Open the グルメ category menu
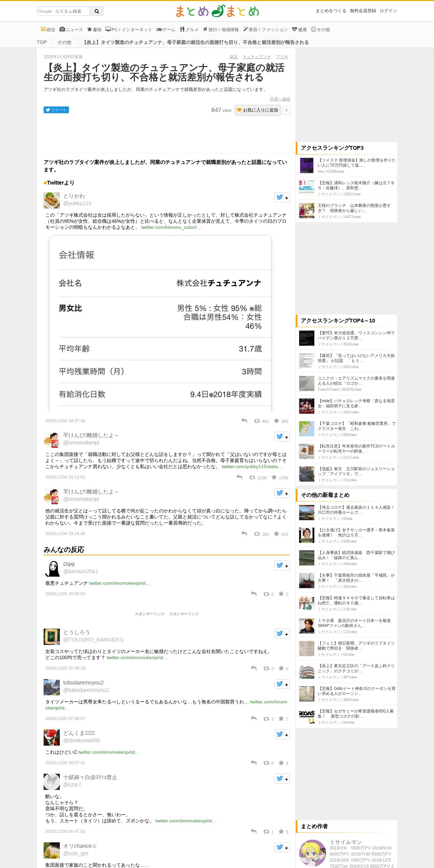The image size is (434, 868). point(189,29)
